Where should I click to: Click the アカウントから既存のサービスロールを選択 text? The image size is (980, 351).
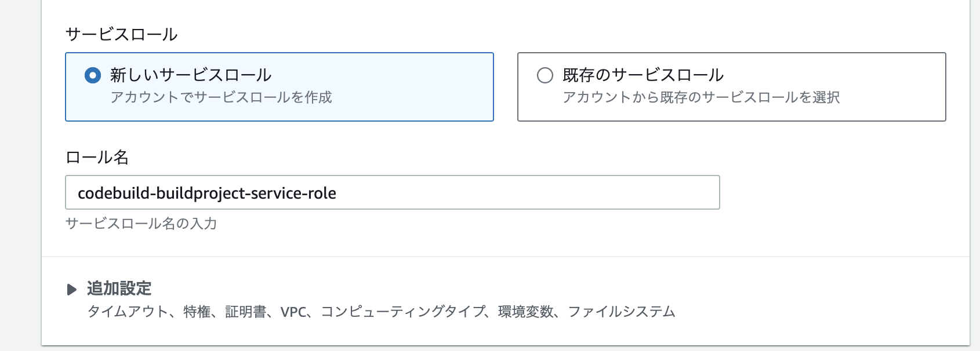pos(702,97)
